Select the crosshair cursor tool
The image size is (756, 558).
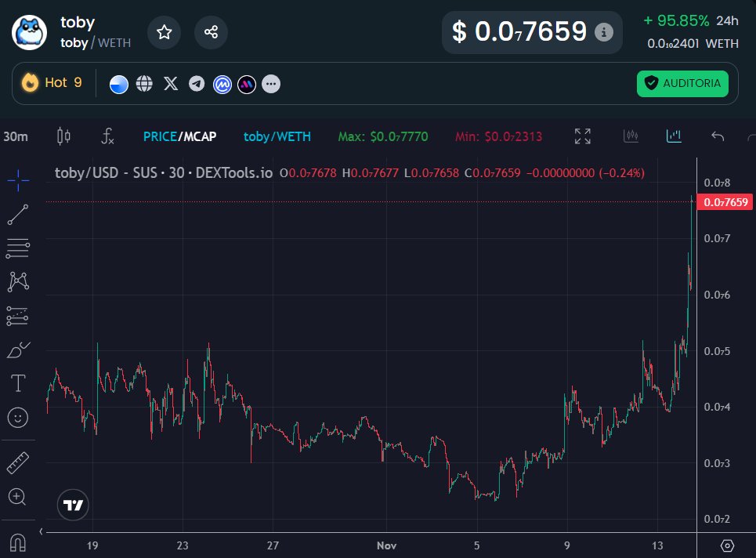(18, 180)
